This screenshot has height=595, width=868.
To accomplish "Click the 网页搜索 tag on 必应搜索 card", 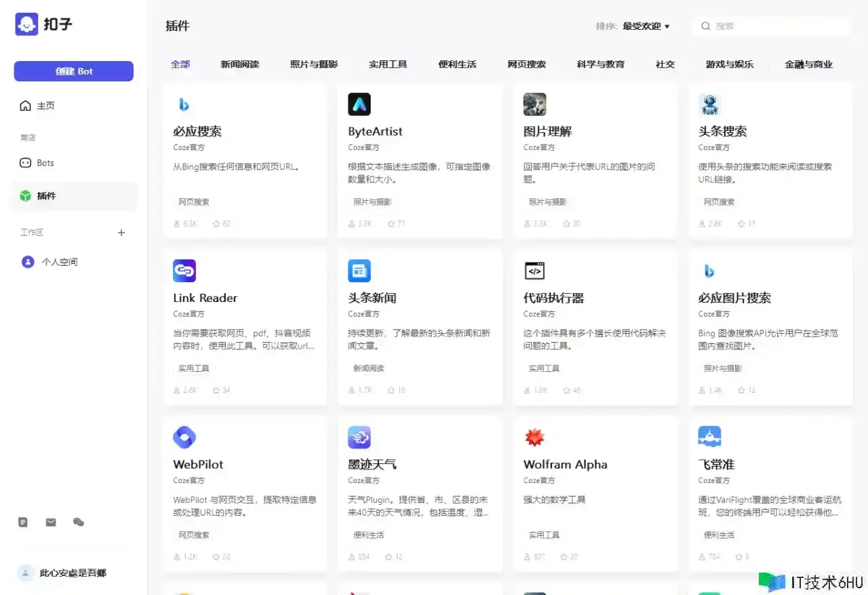I will tap(194, 202).
